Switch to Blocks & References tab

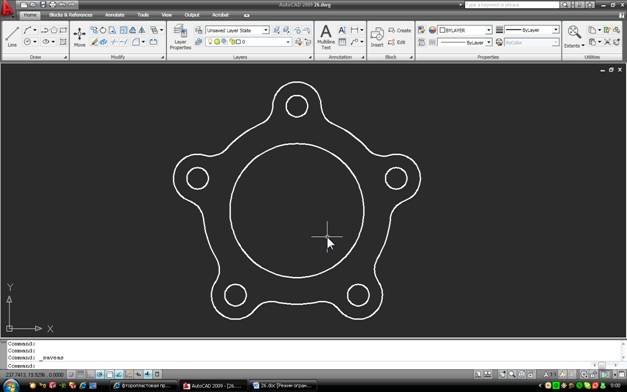[x=71, y=15]
